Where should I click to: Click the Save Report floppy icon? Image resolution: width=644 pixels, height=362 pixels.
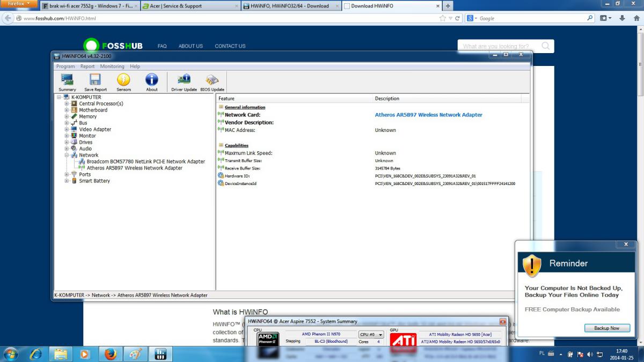pyautogui.click(x=95, y=83)
